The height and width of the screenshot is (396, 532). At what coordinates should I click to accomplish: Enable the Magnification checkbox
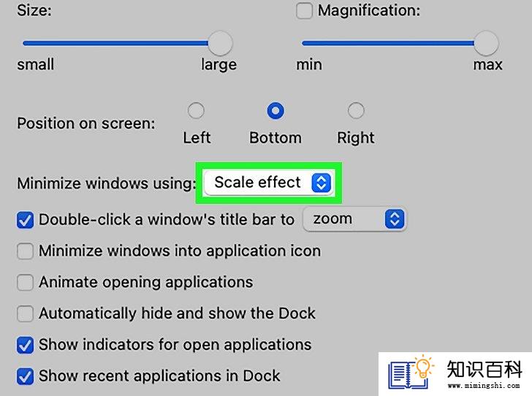(x=304, y=10)
